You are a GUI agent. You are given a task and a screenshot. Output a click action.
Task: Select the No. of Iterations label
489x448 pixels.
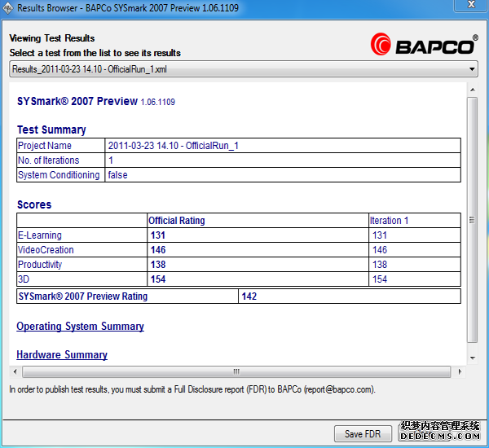(48, 160)
